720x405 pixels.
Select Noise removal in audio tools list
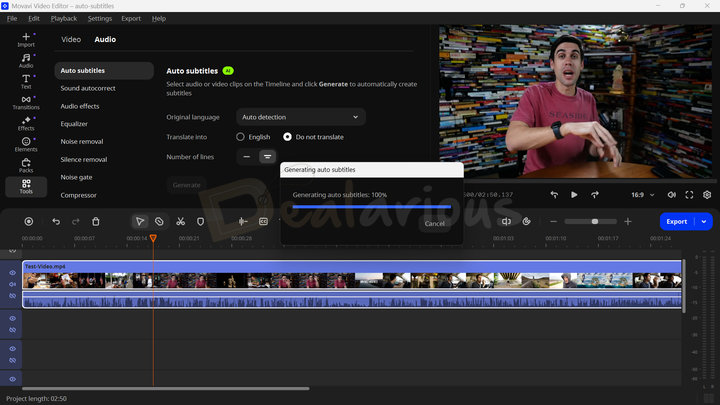(x=82, y=142)
